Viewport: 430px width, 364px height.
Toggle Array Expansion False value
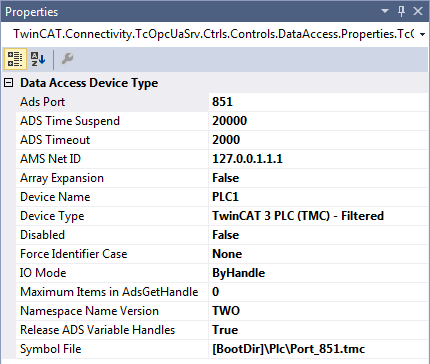tap(318, 178)
